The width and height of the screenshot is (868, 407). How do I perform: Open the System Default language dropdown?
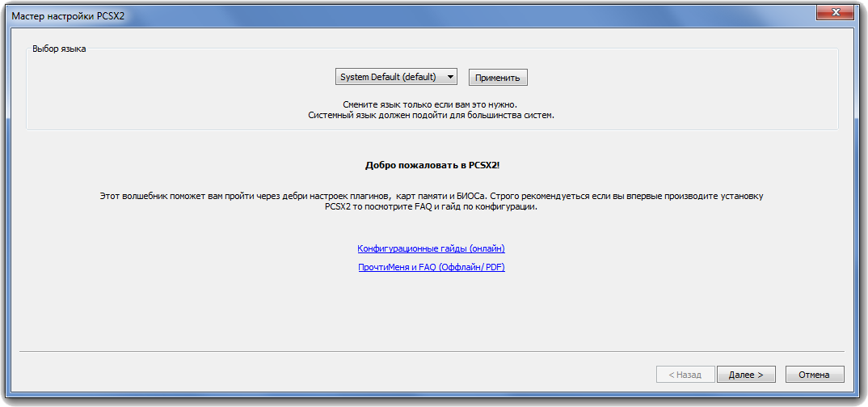396,77
